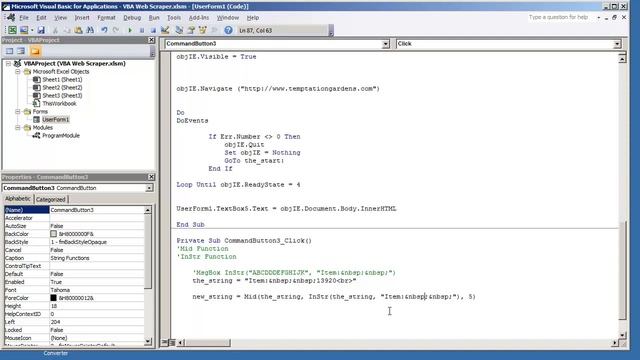The height and width of the screenshot is (360, 640).
Task: Open the Debug menu
Action: tap(132, 18)
